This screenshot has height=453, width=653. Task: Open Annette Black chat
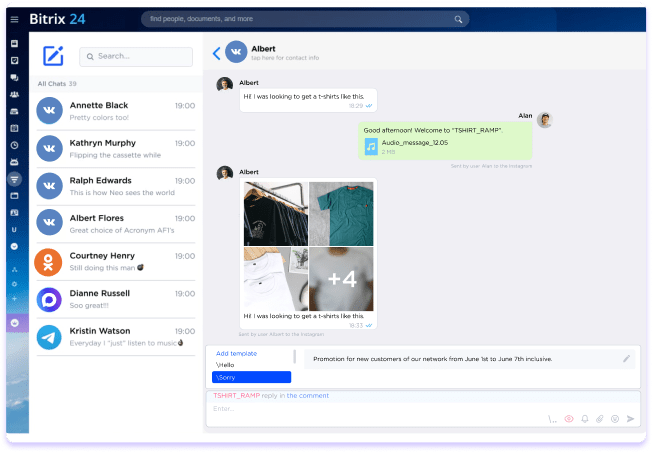(x=116, y=111)
